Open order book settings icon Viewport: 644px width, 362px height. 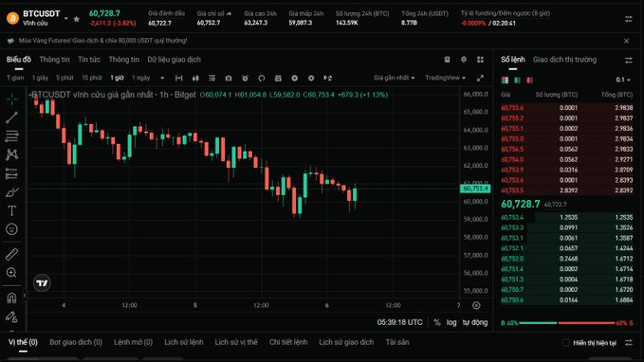point(629,60)
